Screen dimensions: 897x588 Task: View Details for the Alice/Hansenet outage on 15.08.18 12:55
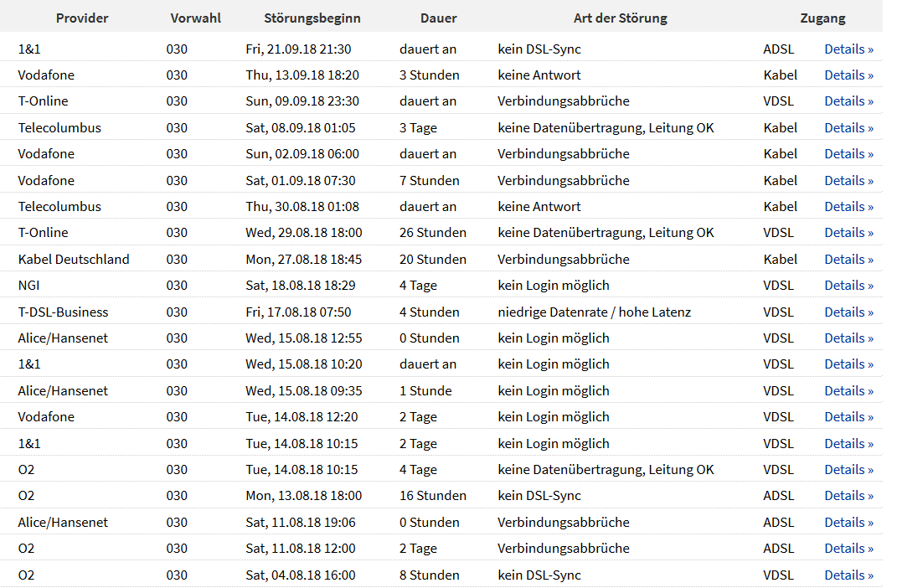[848, 338]
